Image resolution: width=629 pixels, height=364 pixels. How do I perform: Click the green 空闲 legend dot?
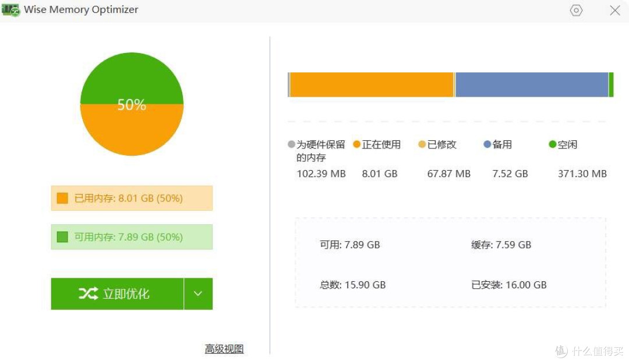[552, 144]
